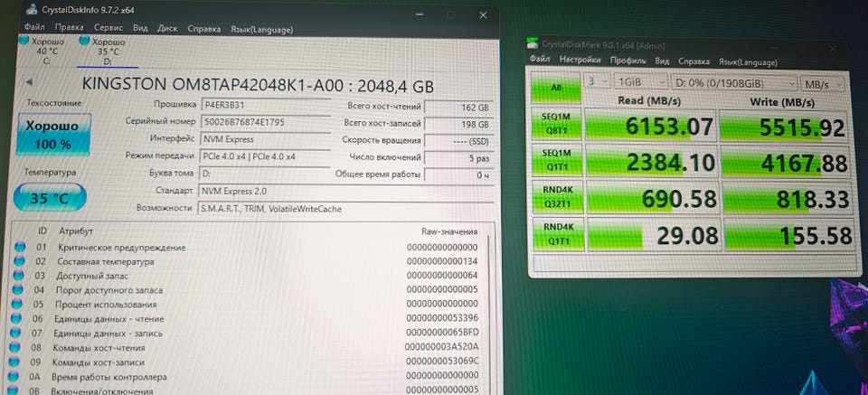Click the SEQ1M Q8T1 write result 5515.92
Image resolution: width=868 pixels, height=395 pixels.
[784, 127]
